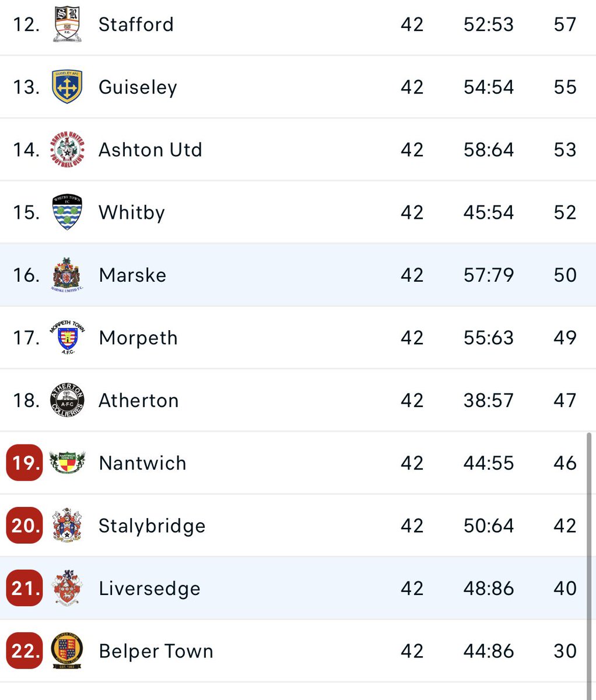The width and height of the screenshot is (596, 700).
Task: Open the Stafford club crest
Action: click(67, 24)
